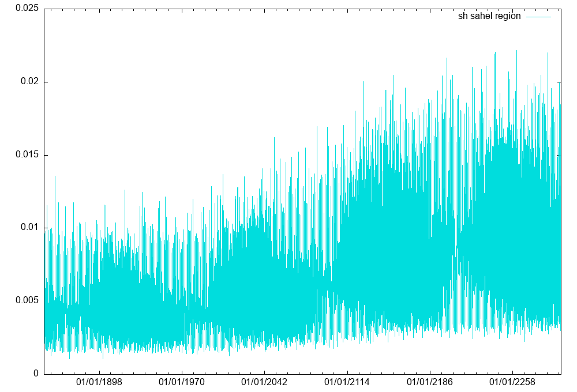The image size is (577, 392).
Task: Click the left-axis tick mark beside 0.015
Action: coord(46,154)
